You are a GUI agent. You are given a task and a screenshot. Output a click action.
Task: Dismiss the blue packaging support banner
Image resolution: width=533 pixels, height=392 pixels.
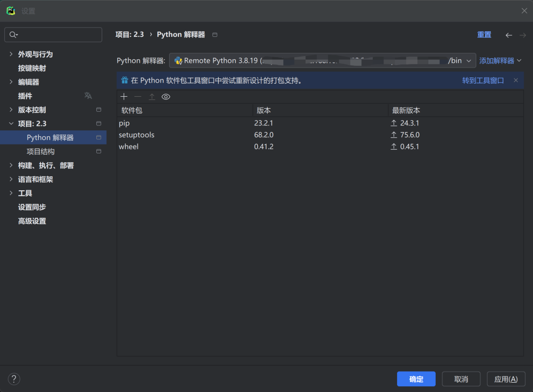coord(516,80)
